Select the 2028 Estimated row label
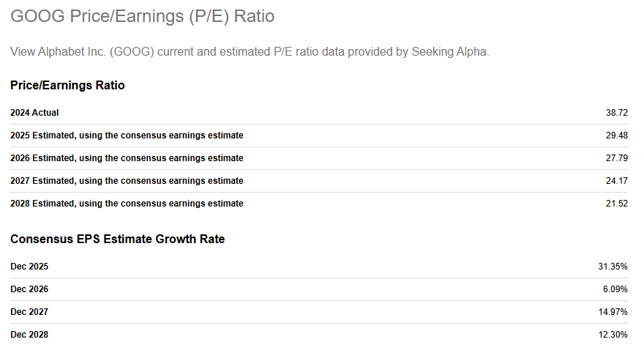644x353 pixels. click(x=127, y=204)
